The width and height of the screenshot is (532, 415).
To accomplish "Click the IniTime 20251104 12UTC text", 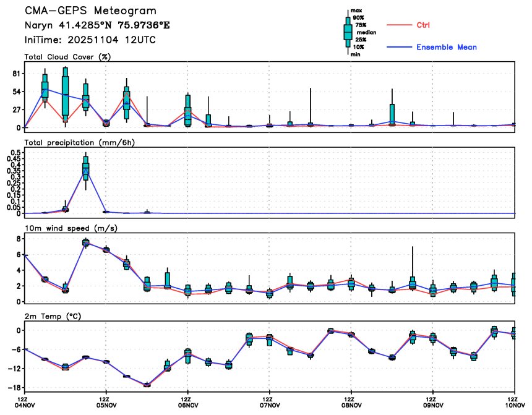I will pyautogui.click(x=90, y=40).
